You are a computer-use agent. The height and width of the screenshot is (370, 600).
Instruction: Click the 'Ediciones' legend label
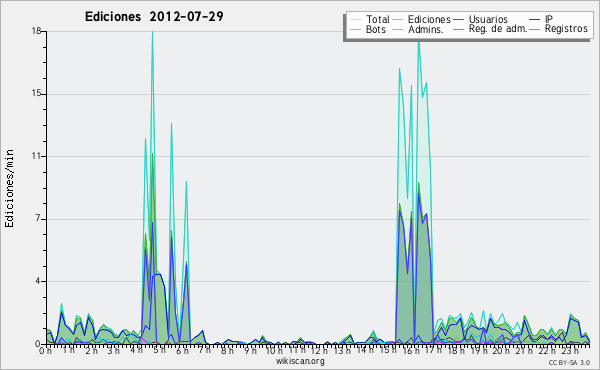429,19
